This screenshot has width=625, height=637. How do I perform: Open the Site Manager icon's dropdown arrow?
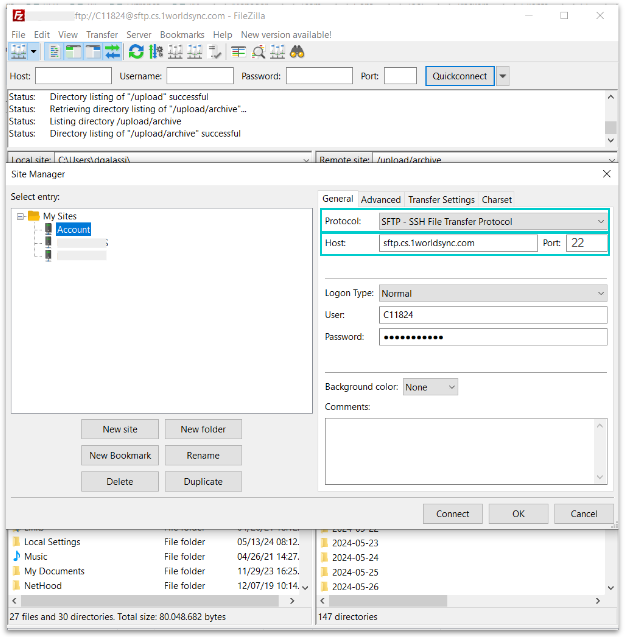click(34, 52)
